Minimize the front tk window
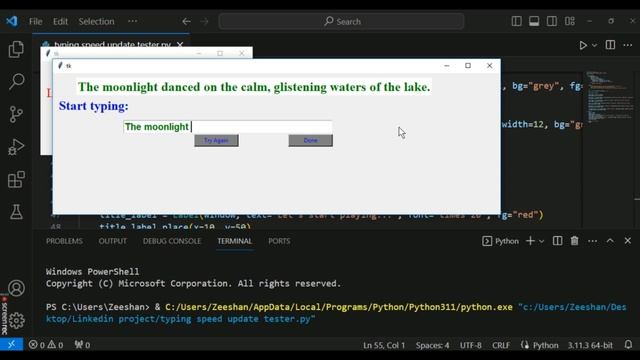640x360 pixels. point(447,66)
